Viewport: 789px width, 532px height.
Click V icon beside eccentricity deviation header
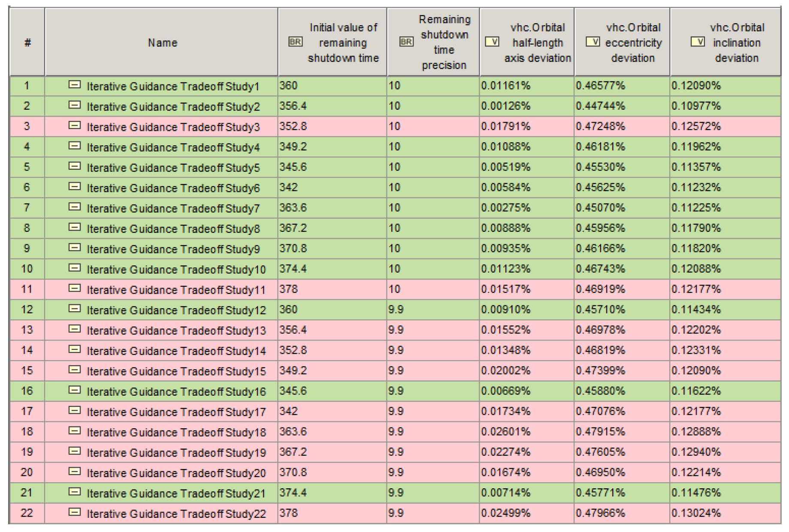(x=593, y=42)
